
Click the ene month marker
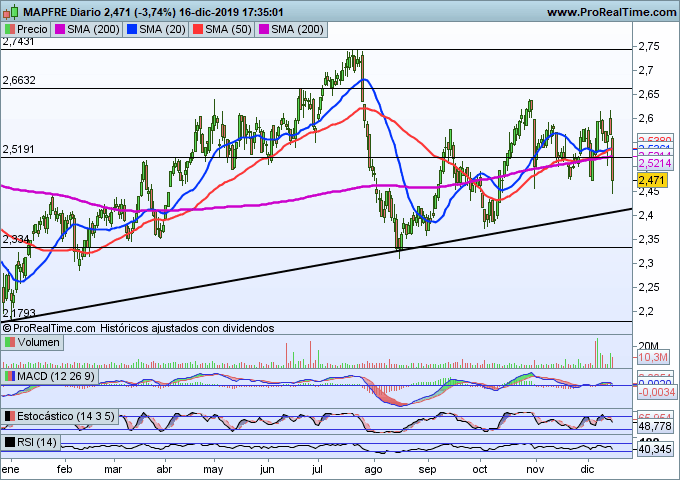(x=11, y=469)
